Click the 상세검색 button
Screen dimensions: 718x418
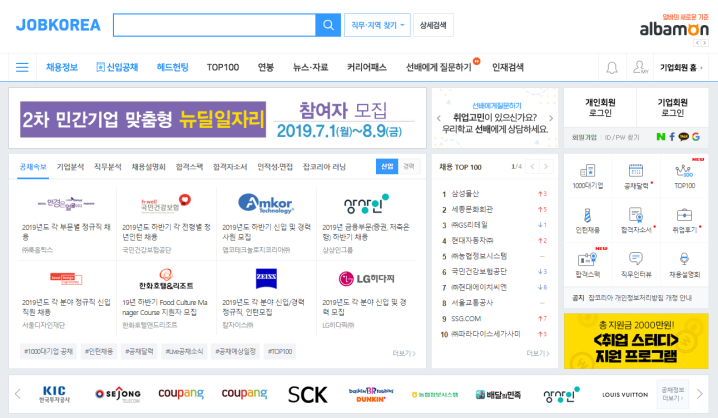coord(433,25)
